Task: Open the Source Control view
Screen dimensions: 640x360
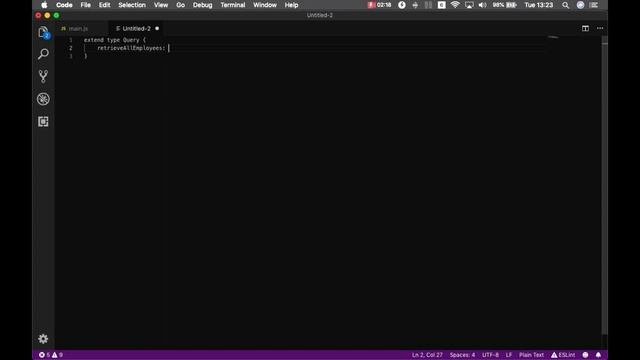Action: 43,76
